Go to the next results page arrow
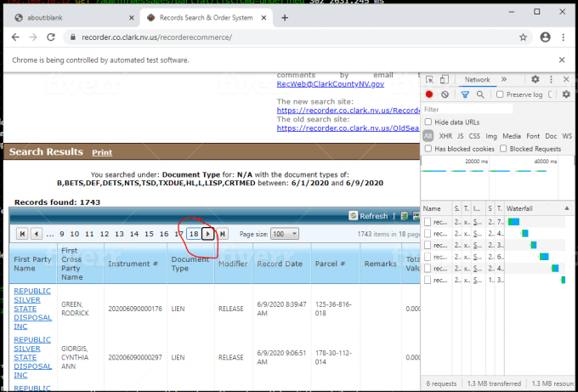 (x=208, y=234)
